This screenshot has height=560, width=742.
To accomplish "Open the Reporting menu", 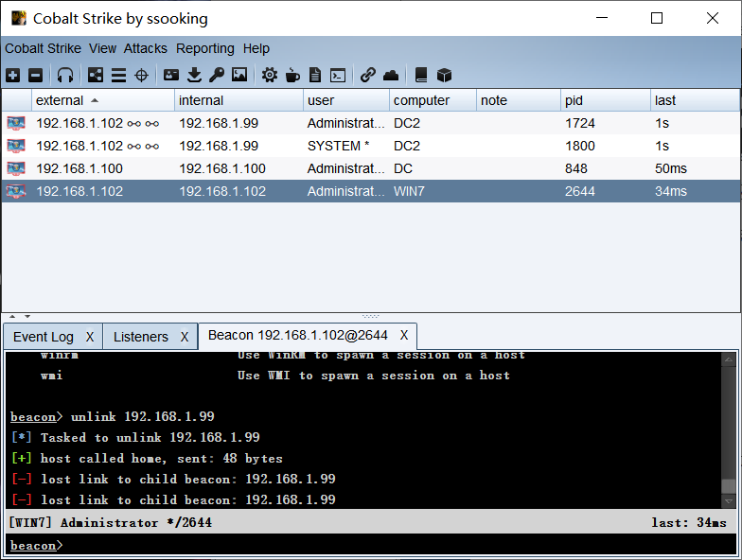I will [204, 49].
